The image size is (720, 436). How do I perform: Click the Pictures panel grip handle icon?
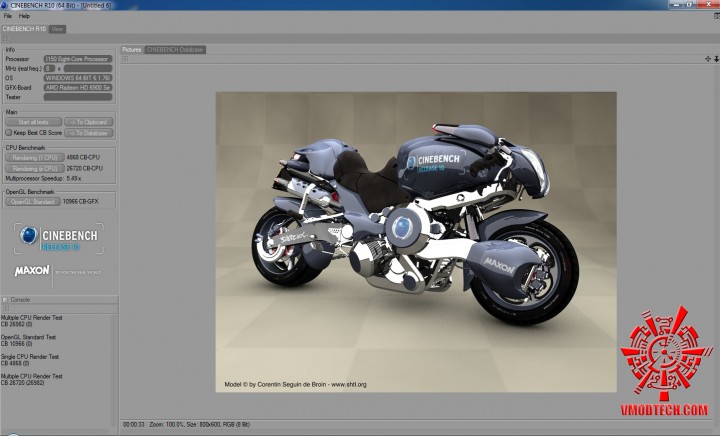tap(125, 59)
